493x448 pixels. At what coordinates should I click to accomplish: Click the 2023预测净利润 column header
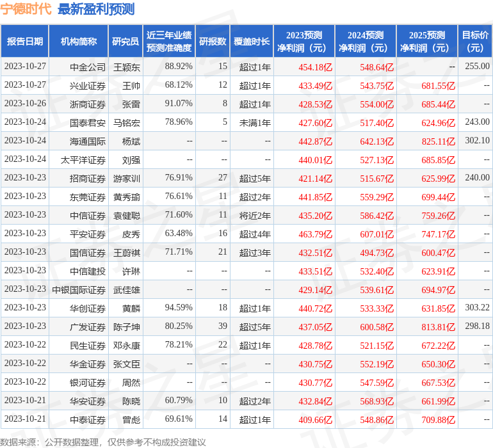point(304,41)
